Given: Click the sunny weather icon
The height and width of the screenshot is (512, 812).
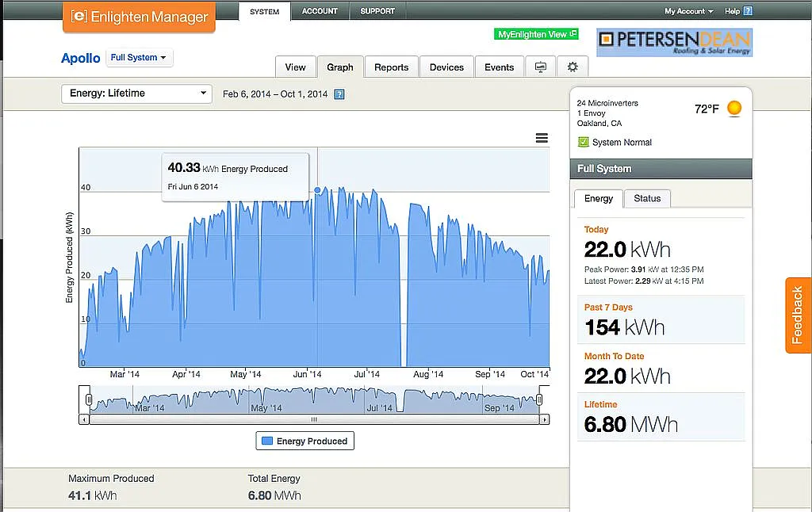Looking at the screenshot, I should 734,109.
